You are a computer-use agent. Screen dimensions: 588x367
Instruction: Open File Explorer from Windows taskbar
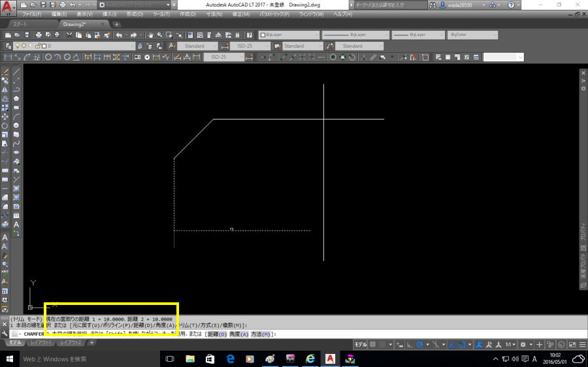pos(190,359)
